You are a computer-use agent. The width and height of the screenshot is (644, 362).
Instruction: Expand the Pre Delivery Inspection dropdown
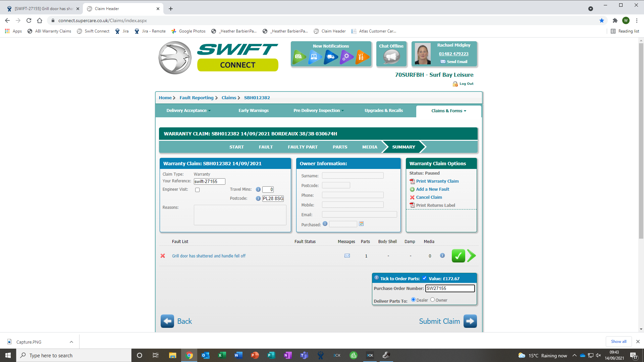click(318, 111)
